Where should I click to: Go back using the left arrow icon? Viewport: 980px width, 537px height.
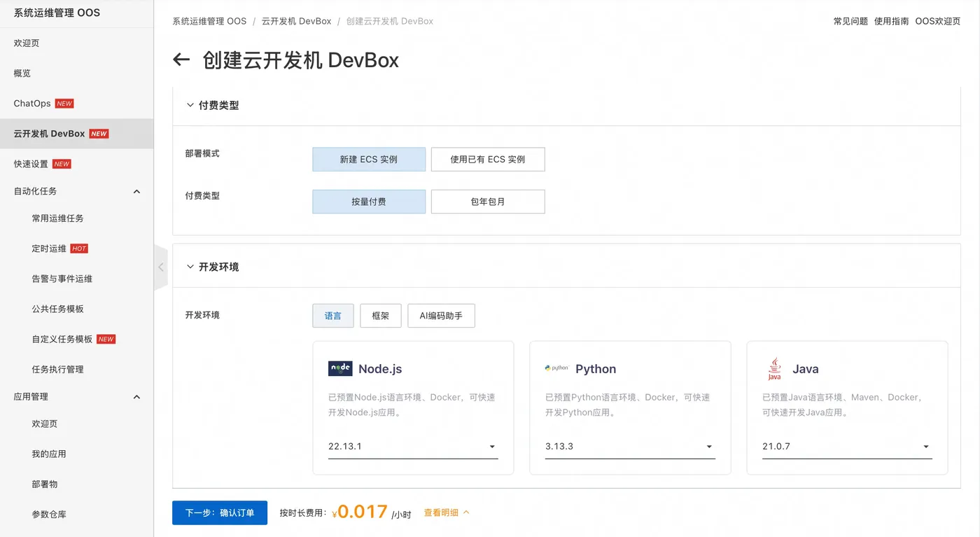click(181, 60)
